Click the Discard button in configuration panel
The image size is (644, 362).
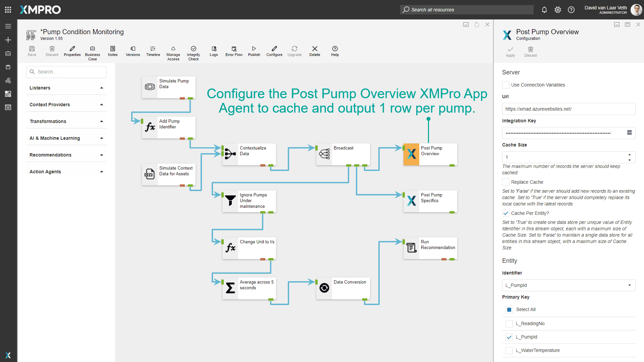coord(530,51)
